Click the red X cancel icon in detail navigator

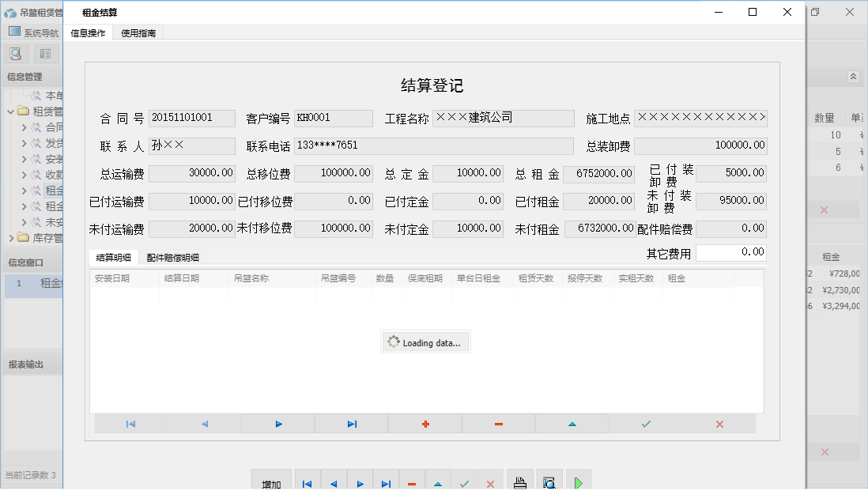point(718,424)
